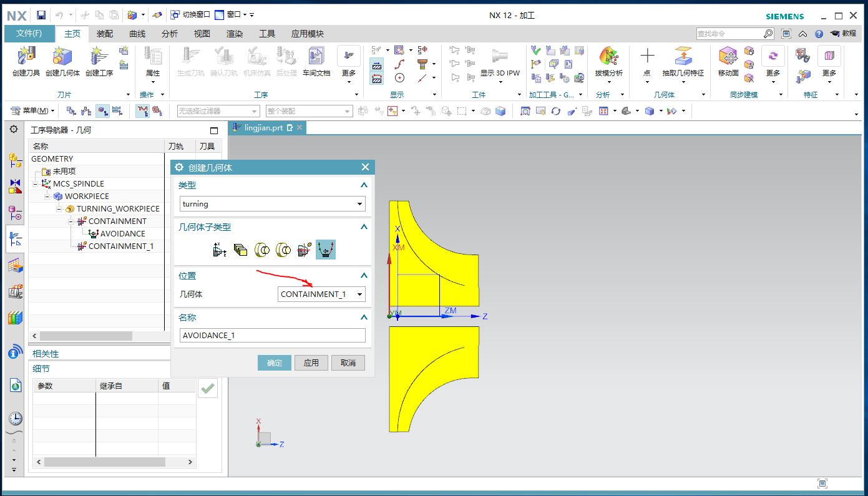The image size is (868, 496).
Task: Open the History clock sidebar icon
Action: pyautogui.click(x=15, y=419)
